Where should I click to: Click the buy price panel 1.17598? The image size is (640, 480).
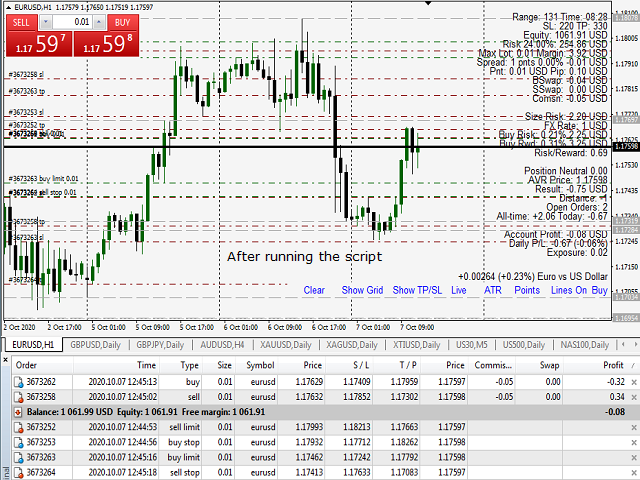107,44
